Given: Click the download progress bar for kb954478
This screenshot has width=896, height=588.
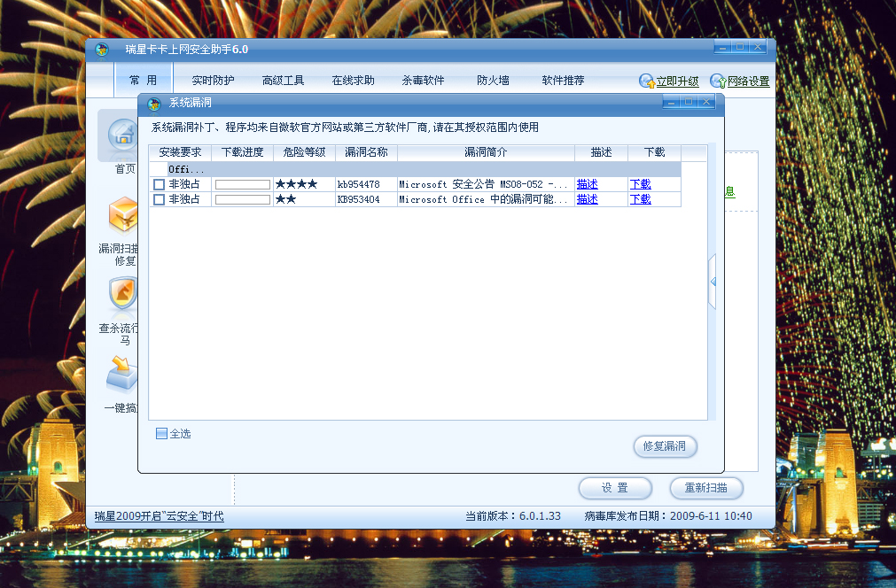Looking at the screenshot, I should tap(242, 184).
